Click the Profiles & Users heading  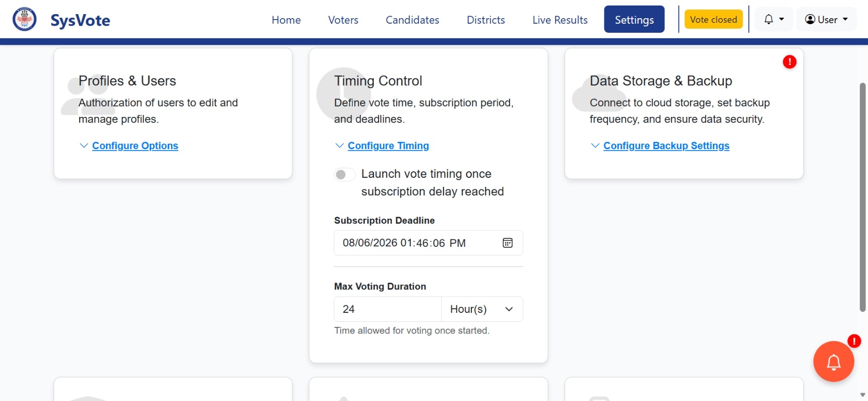tap(127, 81)
